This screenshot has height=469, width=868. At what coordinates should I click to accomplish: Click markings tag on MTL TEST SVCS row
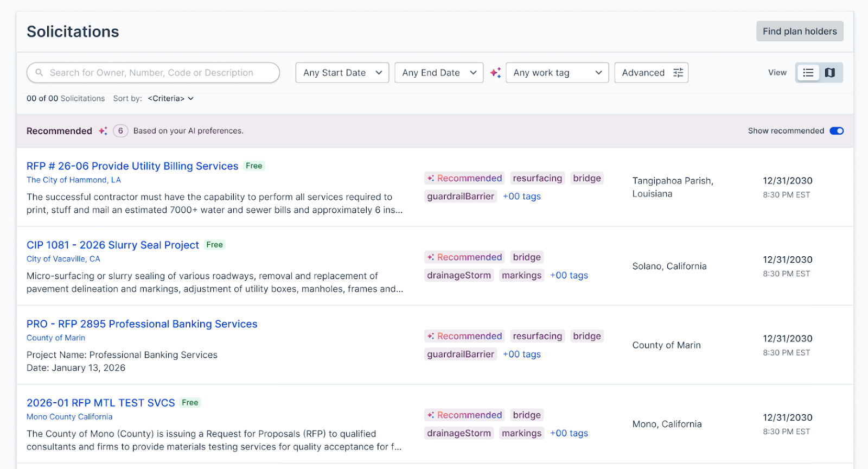pyautogui.click(x=521, y=433)
